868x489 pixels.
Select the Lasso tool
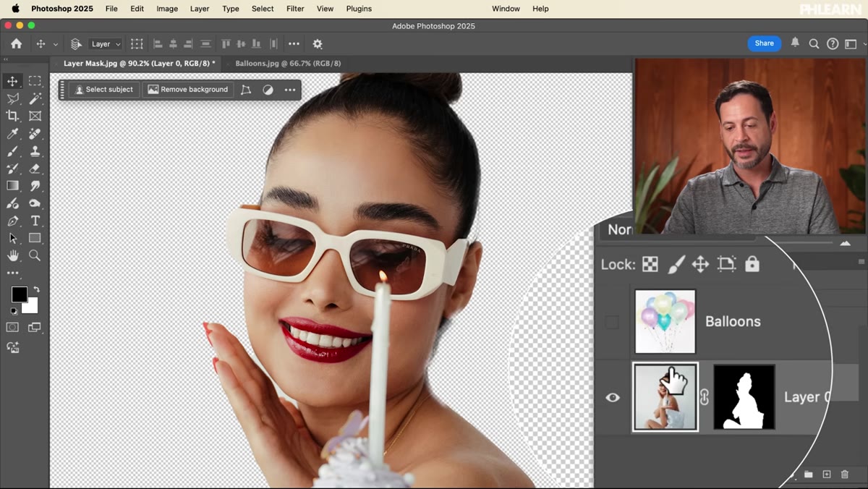click(12, 98)
